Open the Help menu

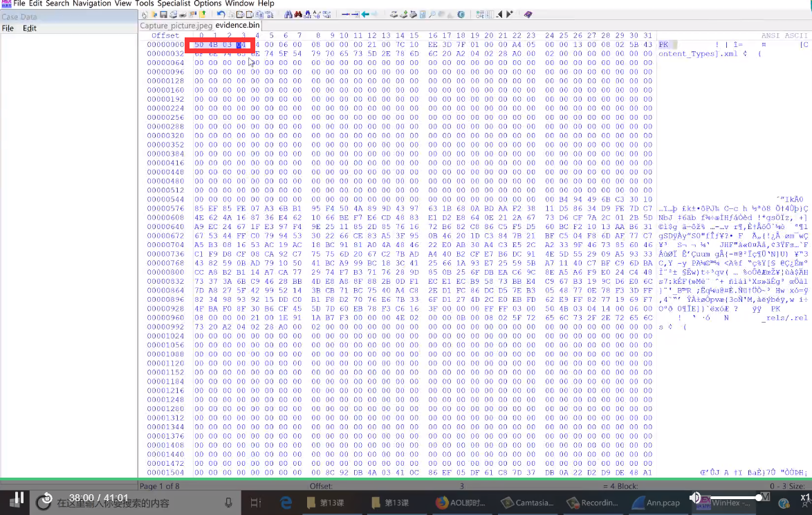[266, 3]
